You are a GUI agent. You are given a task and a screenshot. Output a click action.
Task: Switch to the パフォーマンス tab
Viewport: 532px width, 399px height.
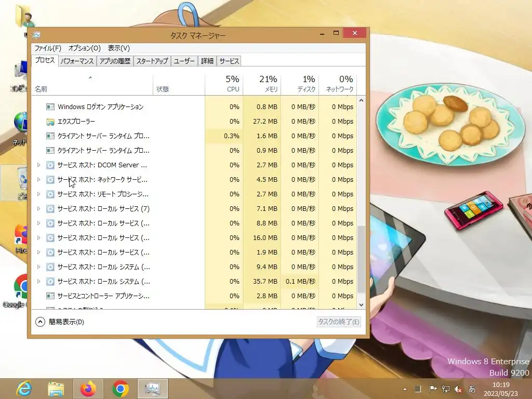77,61
